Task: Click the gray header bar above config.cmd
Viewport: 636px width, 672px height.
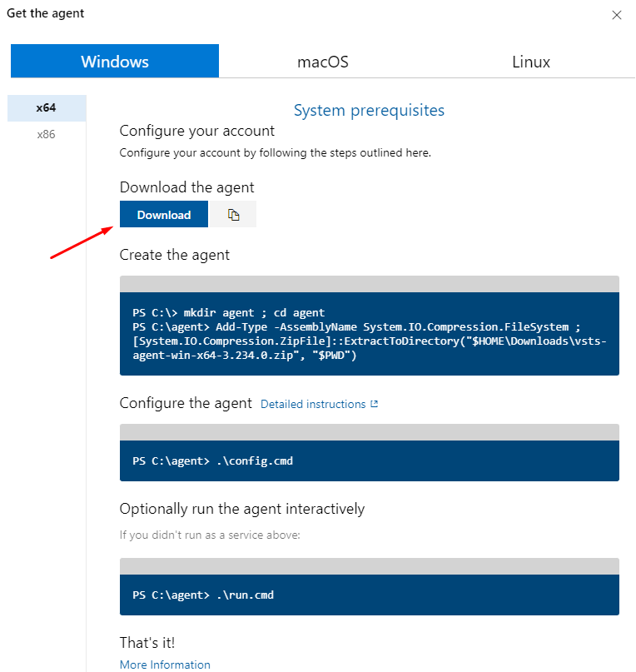Action: [369, 432]
